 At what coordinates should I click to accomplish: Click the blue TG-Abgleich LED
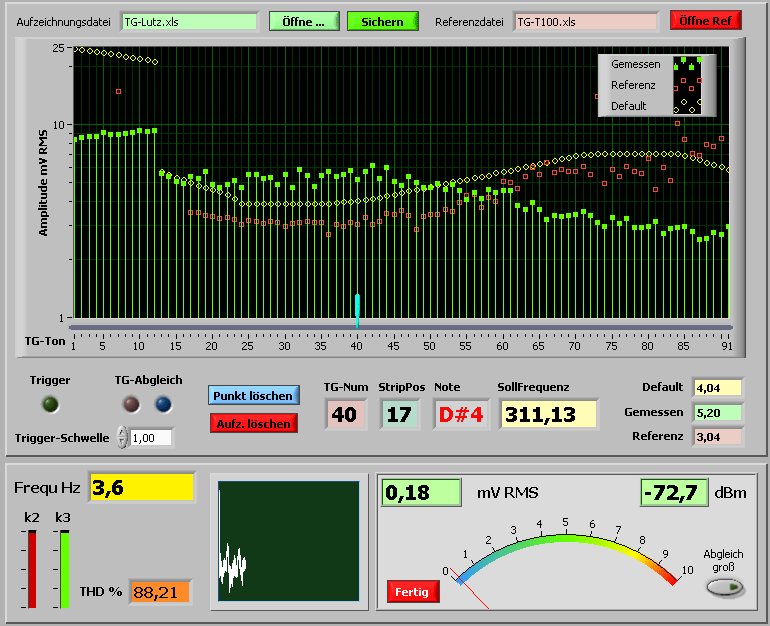tap(163, 404)
